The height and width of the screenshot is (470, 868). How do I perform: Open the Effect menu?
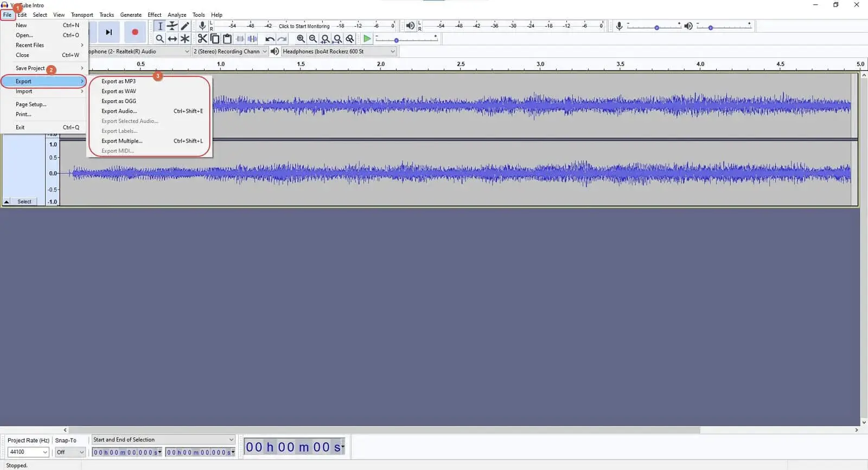155,15
